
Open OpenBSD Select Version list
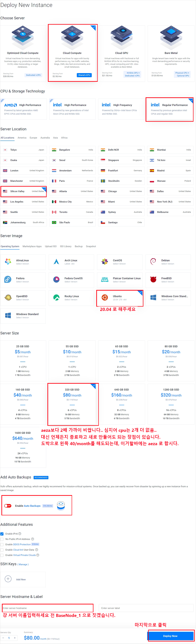[x=22, y=300]
